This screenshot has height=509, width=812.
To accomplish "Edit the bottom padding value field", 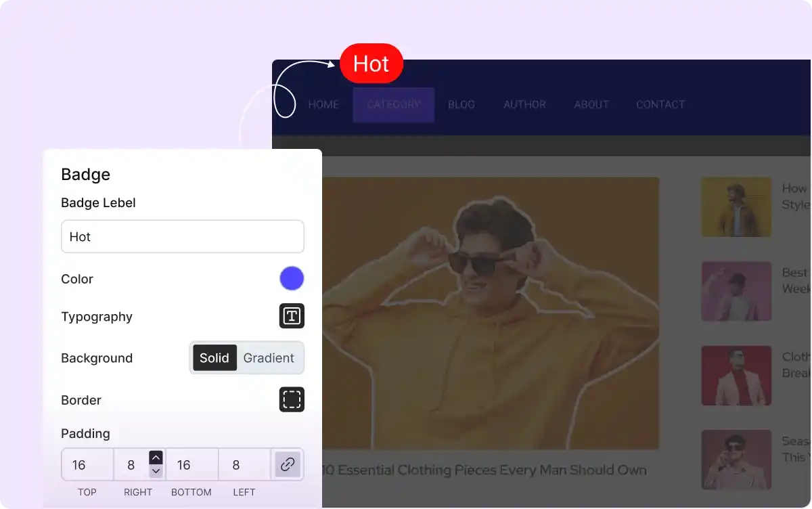I will point(191,465).
